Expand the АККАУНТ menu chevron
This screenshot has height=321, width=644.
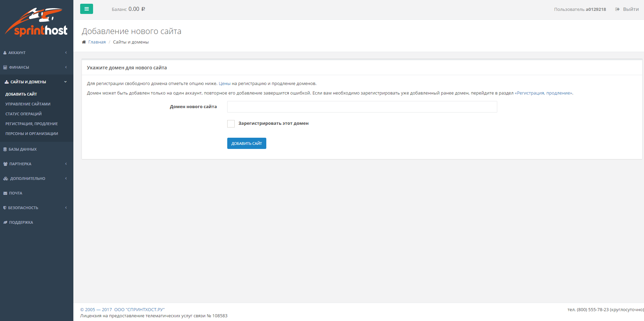66,53
